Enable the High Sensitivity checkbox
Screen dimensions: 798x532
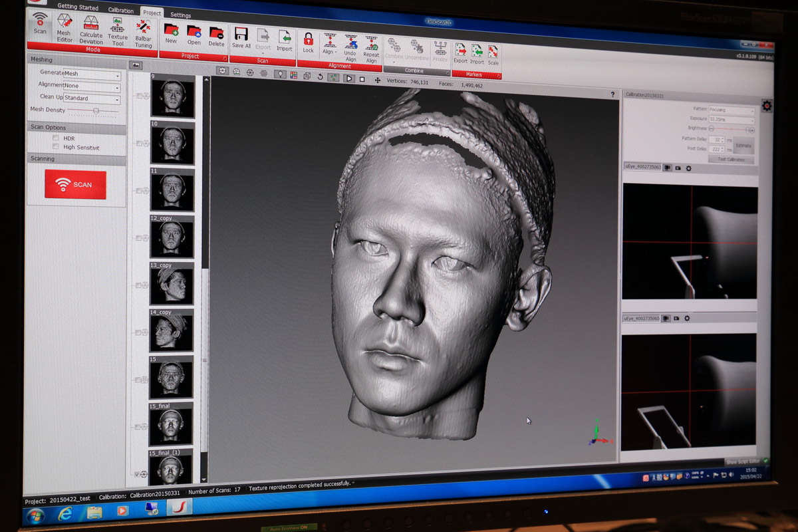pyautogui.click(x=56, y=147)
